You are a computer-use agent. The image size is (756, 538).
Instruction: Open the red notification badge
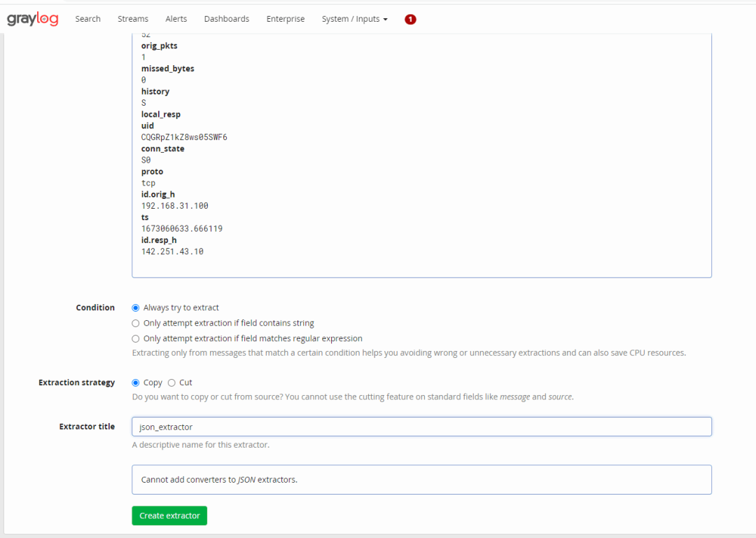click(410, 19)
